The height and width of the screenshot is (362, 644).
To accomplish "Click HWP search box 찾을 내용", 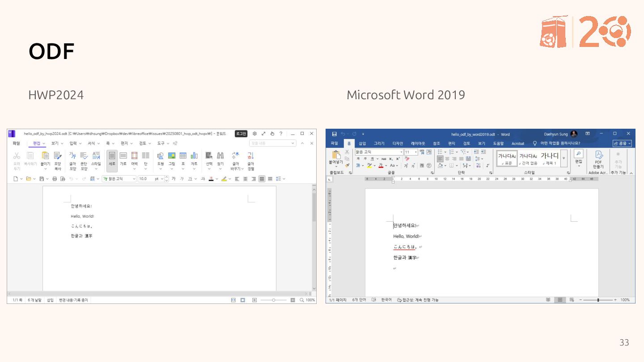I will 273,143.
